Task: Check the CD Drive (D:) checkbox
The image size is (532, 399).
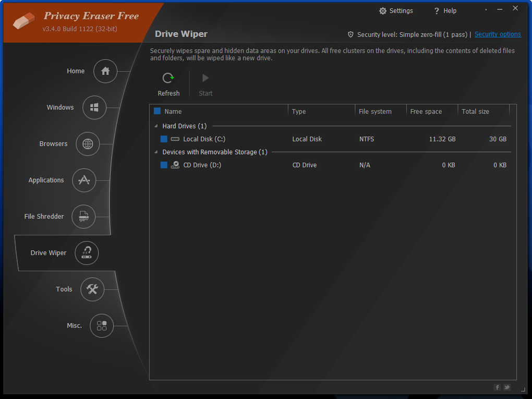Action: click(x=164, y=165)
